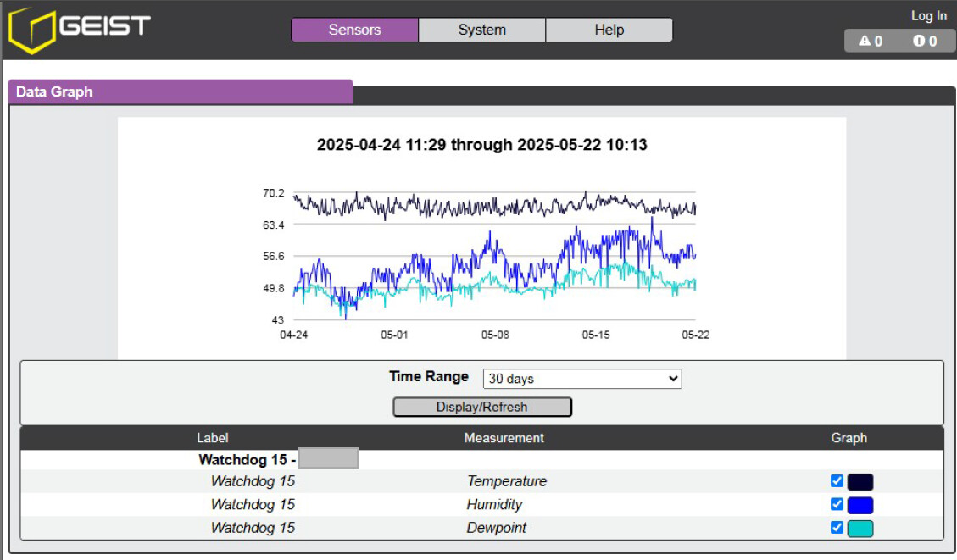Expand the 30 days selection menu
Screen dimensions: 957x560
[581, 379]
